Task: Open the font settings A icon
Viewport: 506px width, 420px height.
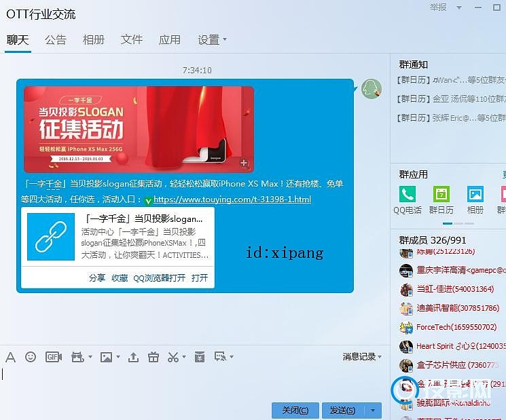Action: (x=10, y=357)
